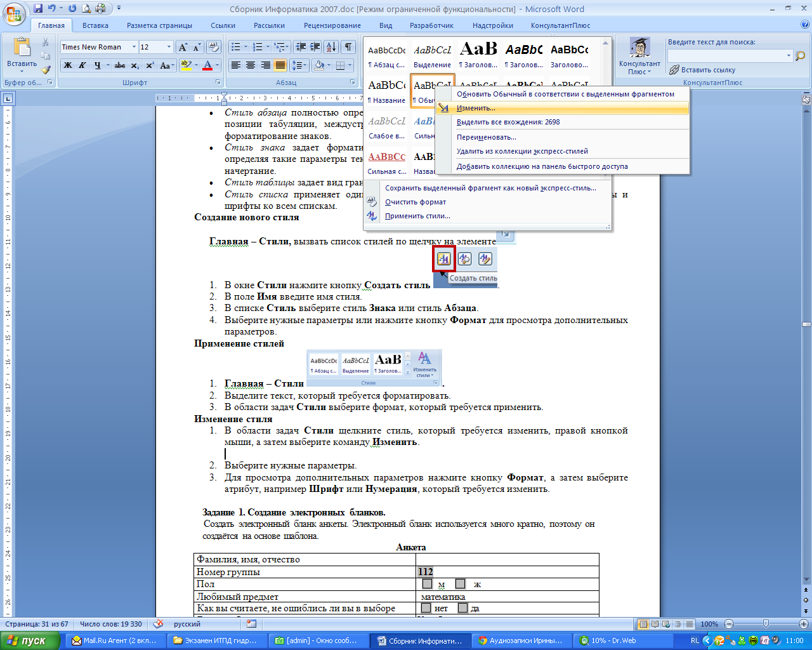
Task: Toggle italic formatting (К)
Action: (x=82, y=65)
